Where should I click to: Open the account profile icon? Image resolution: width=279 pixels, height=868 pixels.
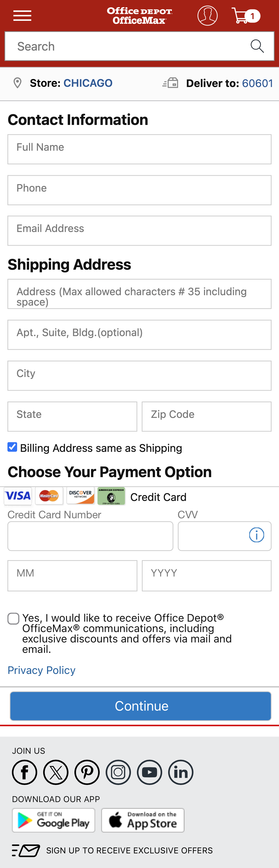click(x=208, y=15)
